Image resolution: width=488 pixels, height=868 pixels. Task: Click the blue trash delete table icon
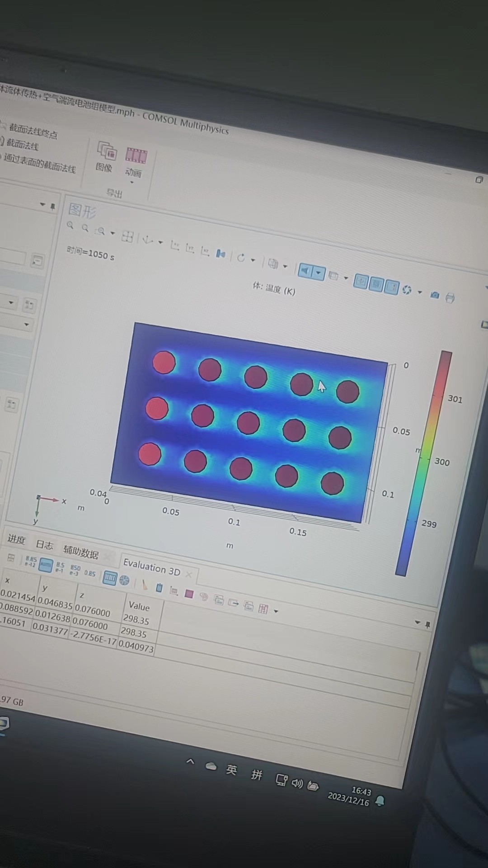coord(159,587)
